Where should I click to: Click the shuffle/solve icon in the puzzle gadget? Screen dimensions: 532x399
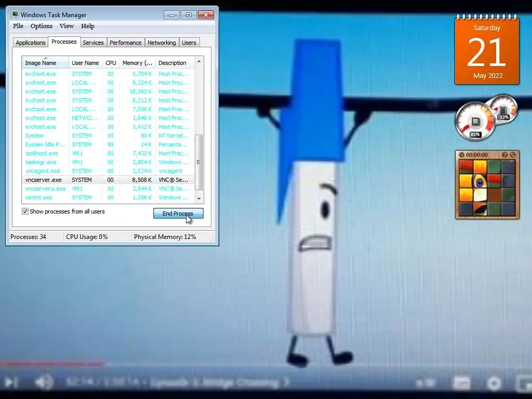(513, 155)
